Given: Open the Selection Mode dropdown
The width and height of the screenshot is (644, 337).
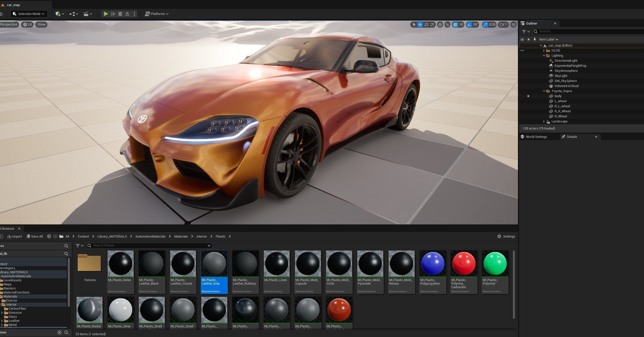Looking at the screenshot, I should (29, 14).
